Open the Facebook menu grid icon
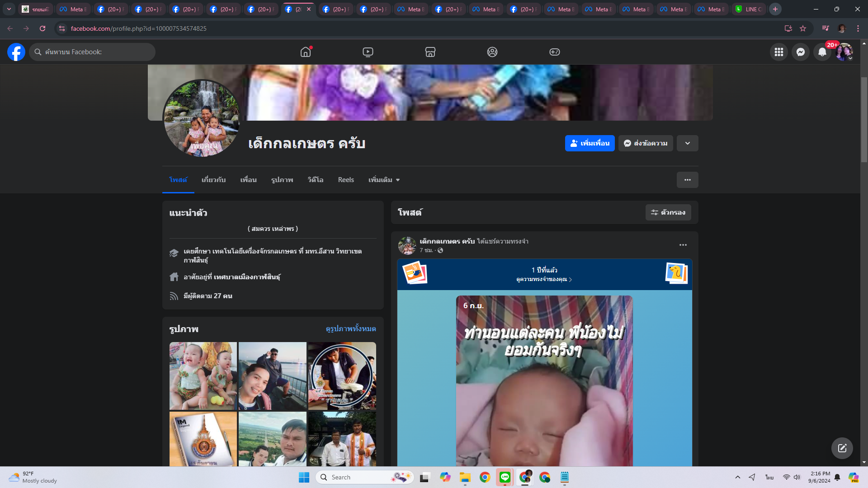Image resolution: width=868 pixels, height=488 pixels. [779, 52]
